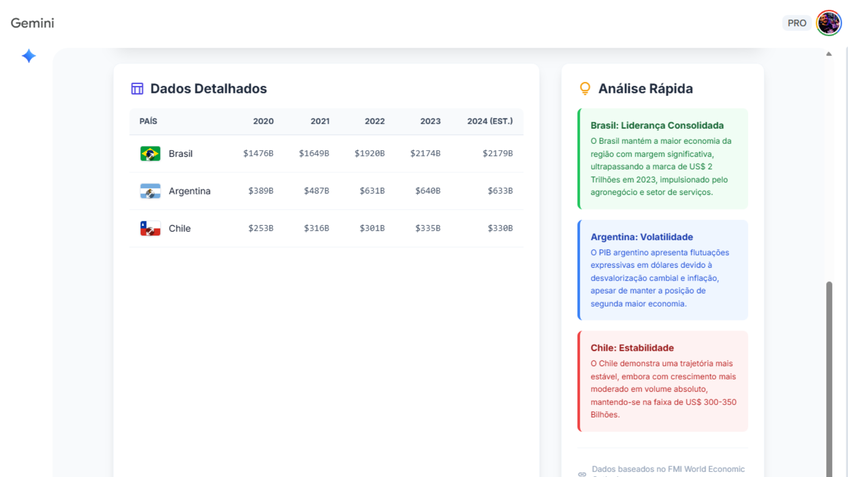Click the scroll up arrow
The image size is (848, 477).
click(x=828, y=54)
